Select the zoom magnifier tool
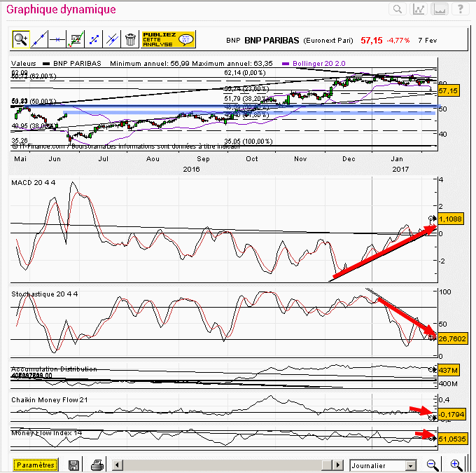The width and height of the screenshot is (476, 473). point(21,39)
